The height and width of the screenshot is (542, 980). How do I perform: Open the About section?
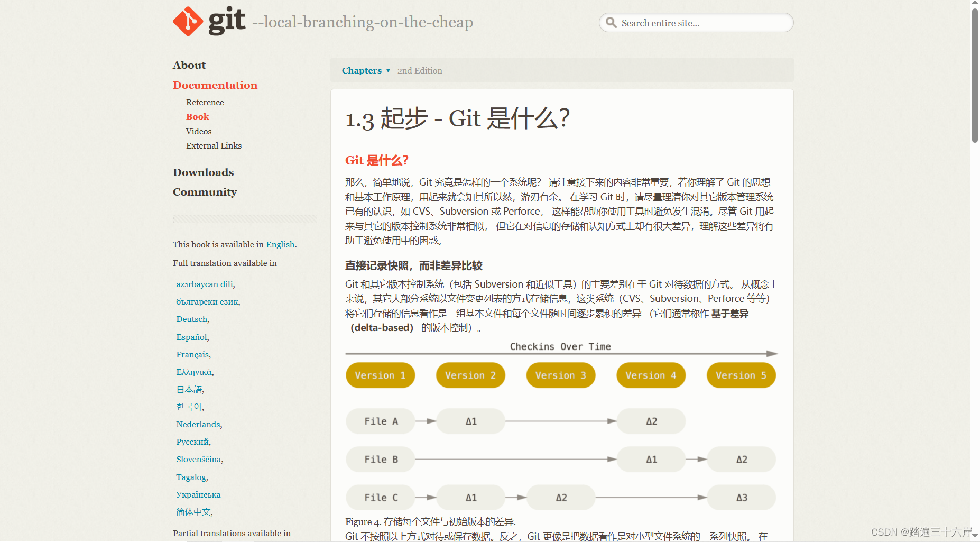click(189, 65)
